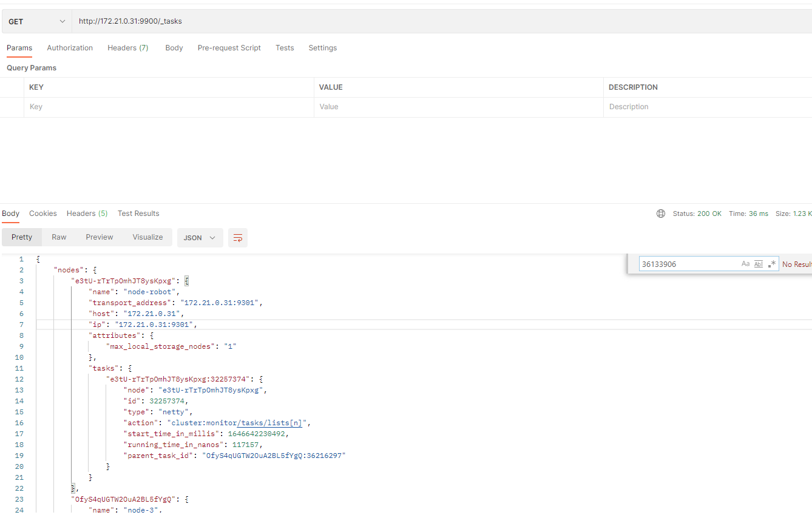Click the KEY column header
The image size is (812, 515).
pyautogui.click(x=36, y=87)
